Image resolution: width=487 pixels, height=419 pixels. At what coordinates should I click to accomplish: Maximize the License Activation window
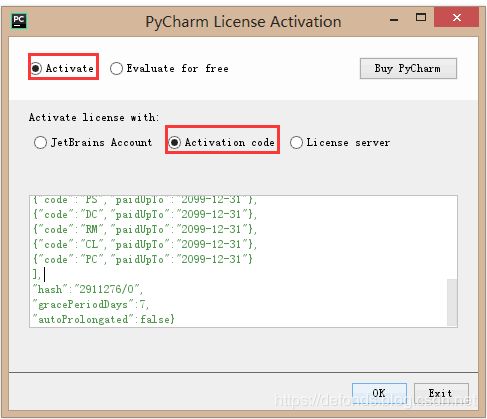point(421,17)
